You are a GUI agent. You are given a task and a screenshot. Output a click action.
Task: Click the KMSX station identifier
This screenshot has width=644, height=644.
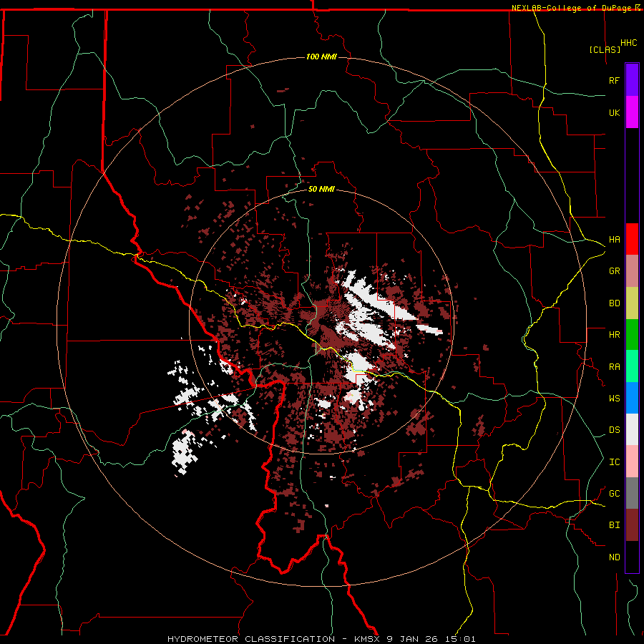367,639
